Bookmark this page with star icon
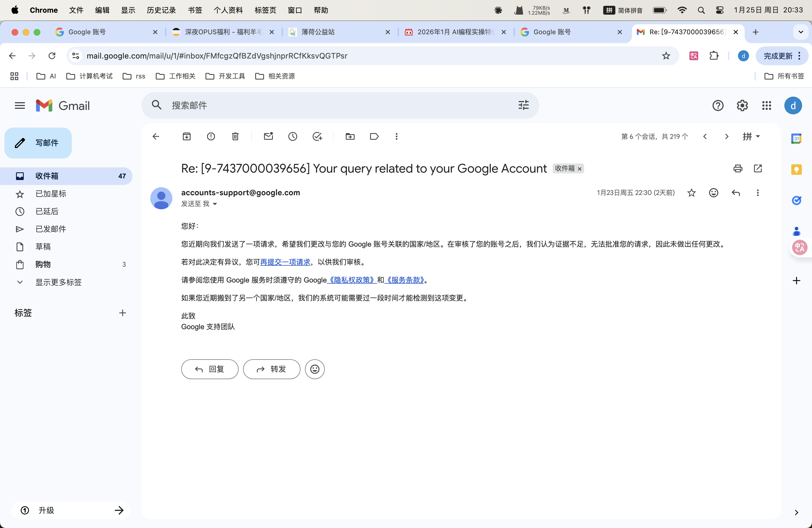This screenshot has height=528, width=812. 666,56
